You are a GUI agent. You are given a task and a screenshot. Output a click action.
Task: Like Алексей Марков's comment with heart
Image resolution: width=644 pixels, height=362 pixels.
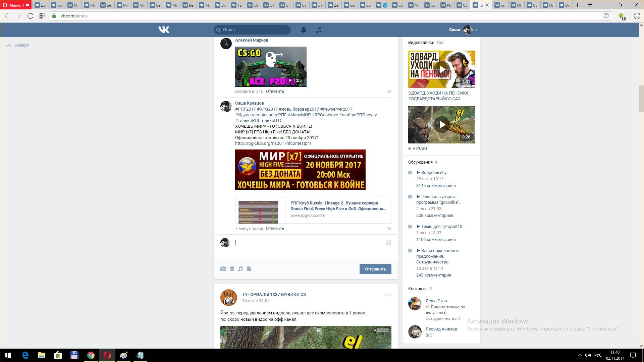coord(389,92)
